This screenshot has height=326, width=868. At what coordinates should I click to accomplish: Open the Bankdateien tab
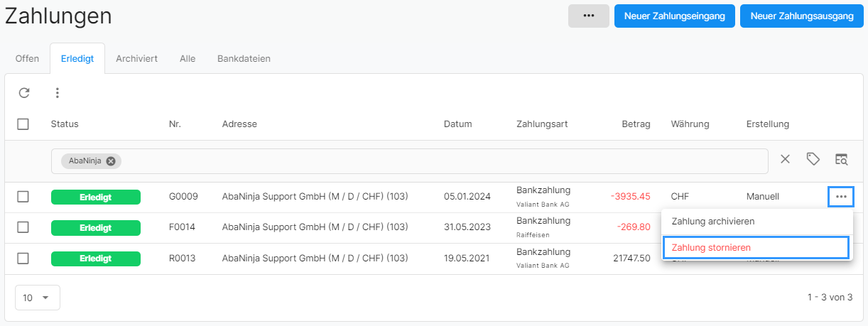[x=244, y=58]
